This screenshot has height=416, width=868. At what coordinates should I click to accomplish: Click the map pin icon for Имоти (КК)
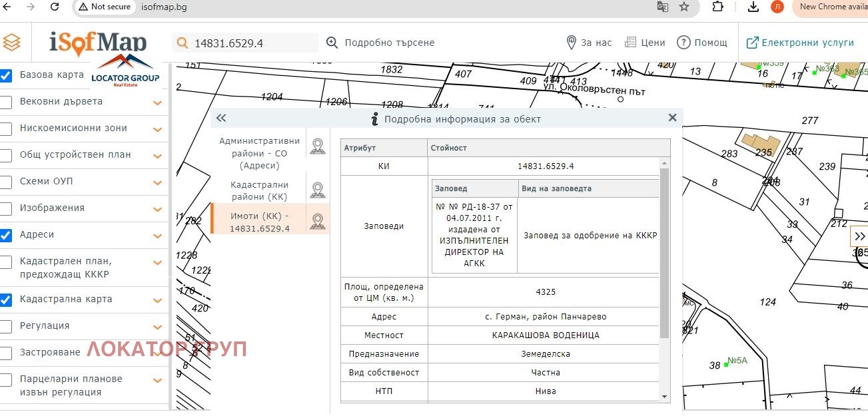pyautogui.click(x=318, y=222)
